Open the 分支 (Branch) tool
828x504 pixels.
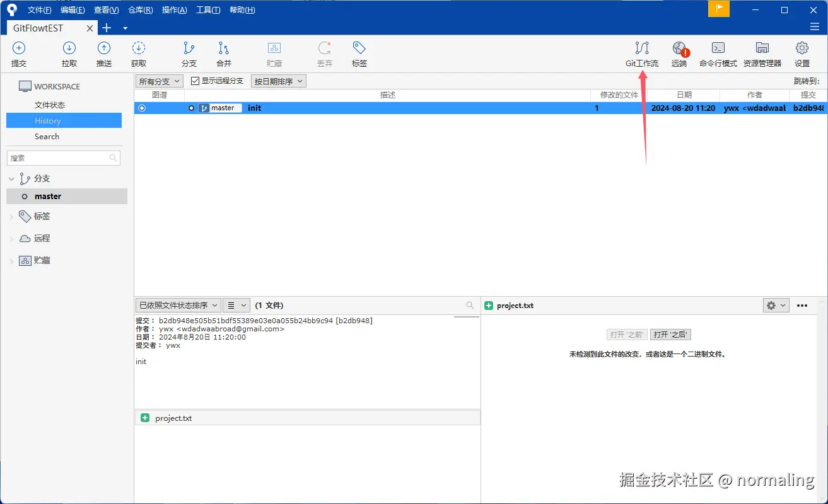tap(189, 54)
